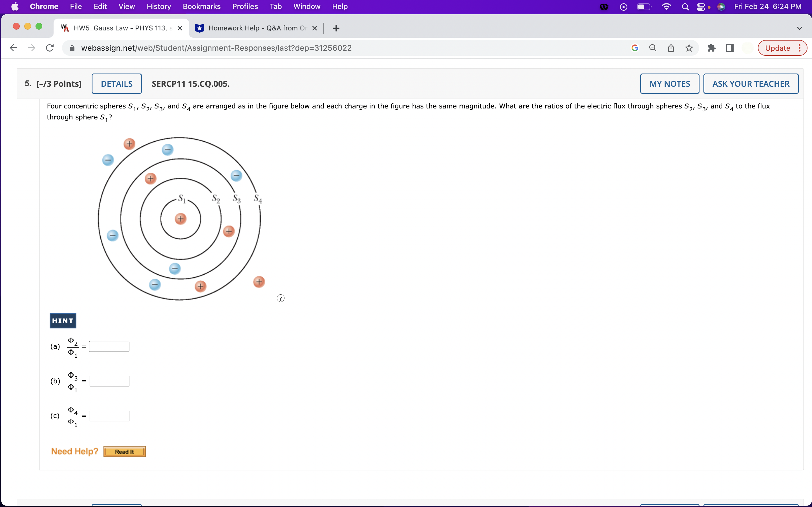
Task: Open the side panel icon
Action: 729,48
